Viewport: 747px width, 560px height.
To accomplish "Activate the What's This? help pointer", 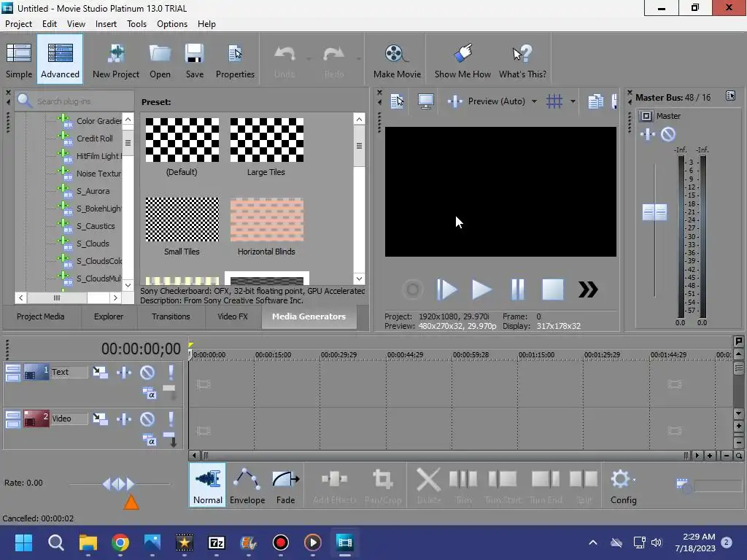I will pyautogui.click(x=522, y=60).
